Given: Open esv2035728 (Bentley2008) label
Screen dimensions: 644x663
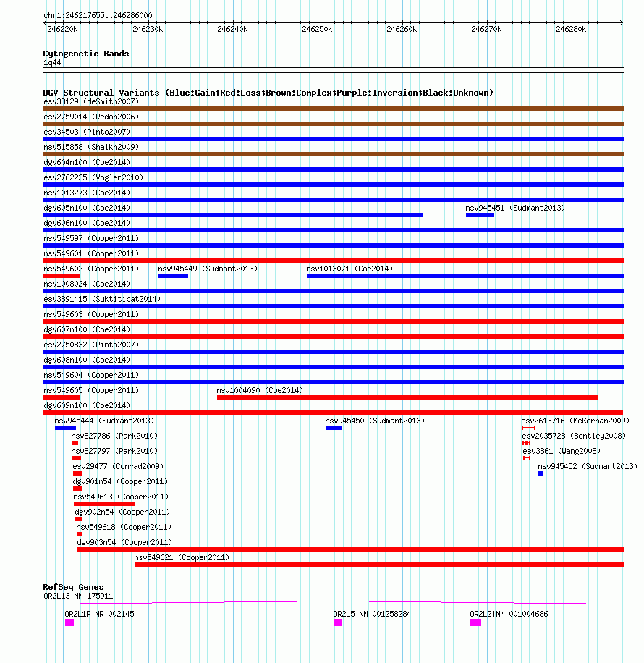Looking at the screenshot, I should click(574, 436).
